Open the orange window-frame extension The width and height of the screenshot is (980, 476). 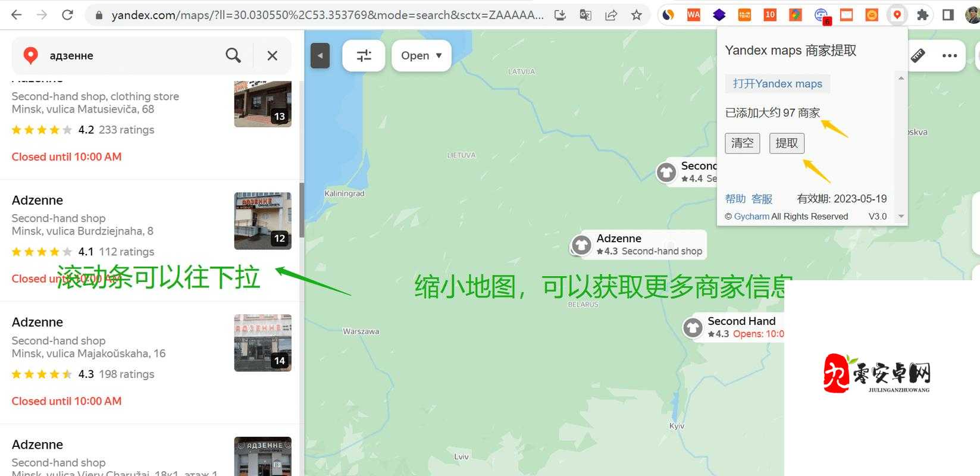tap(846, 15)
